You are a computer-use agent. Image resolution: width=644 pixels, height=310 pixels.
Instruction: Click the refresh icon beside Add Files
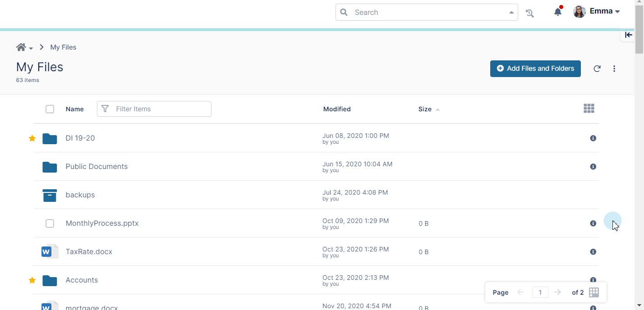[x=597, y=68]
